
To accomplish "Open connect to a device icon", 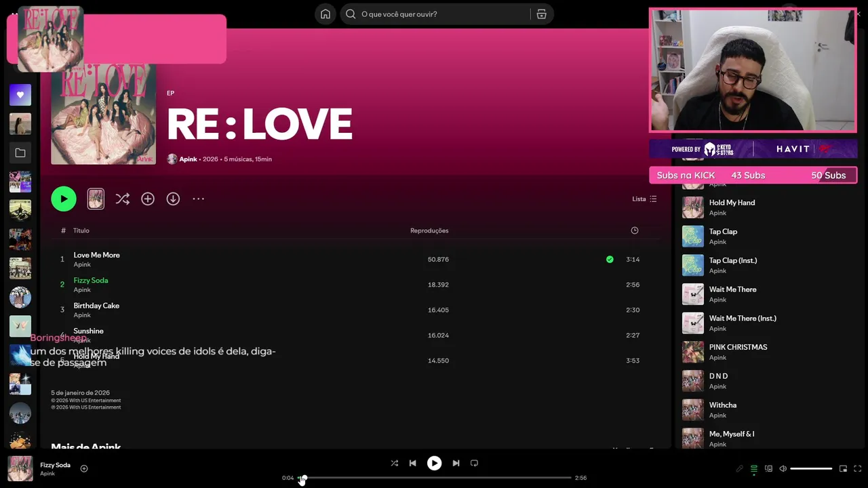I will [x=768, y=468].
